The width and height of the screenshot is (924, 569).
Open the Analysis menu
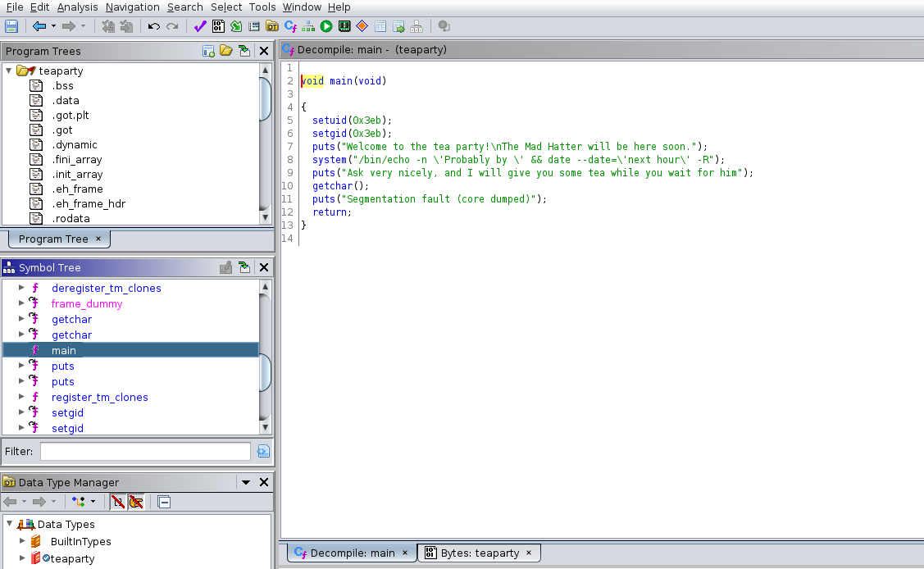click(77, 7)
